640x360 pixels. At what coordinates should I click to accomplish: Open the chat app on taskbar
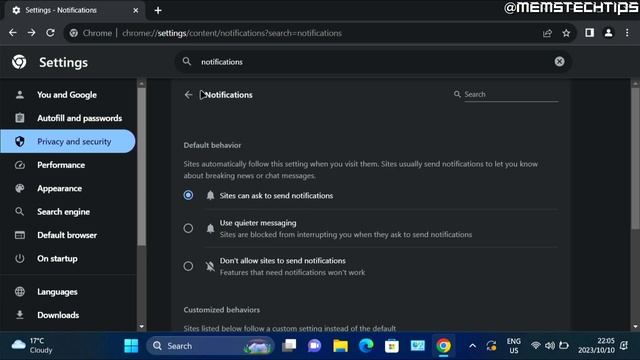pos(314,346)
